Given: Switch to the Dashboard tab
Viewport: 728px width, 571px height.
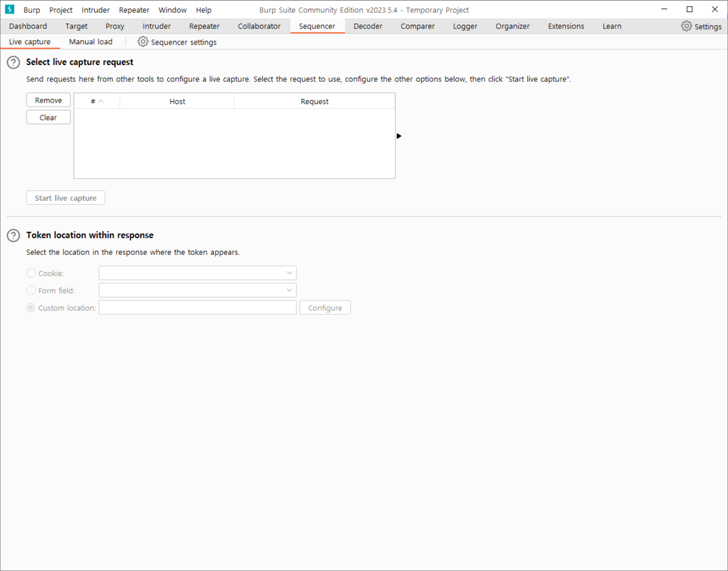Looking at the screenshot, I should (28, 26).
